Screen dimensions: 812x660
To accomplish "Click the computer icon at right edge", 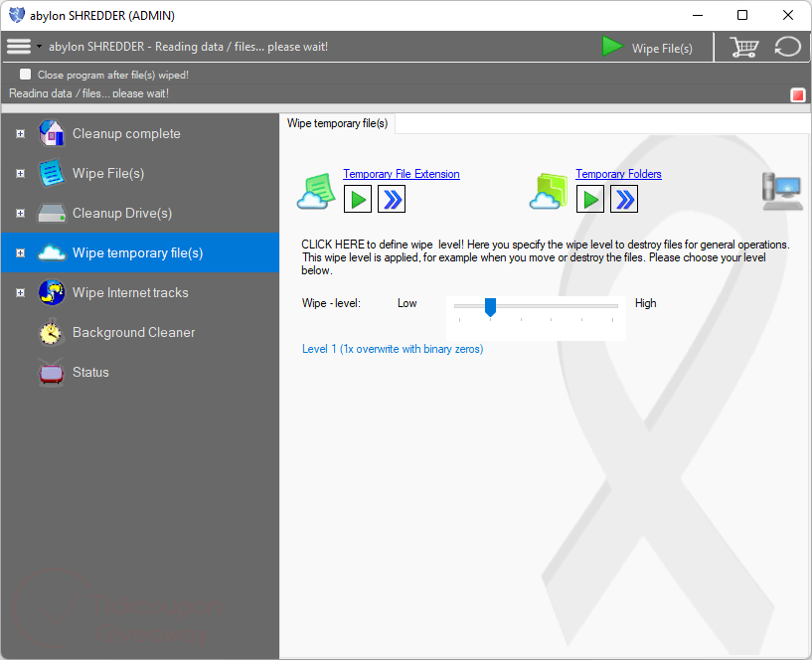I will pyautogui.click(x=782, y=191).
